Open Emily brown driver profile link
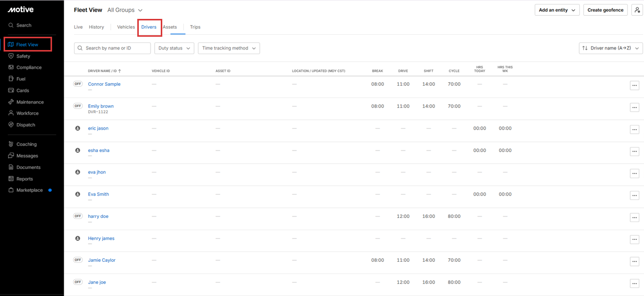 tap(101, 106)
